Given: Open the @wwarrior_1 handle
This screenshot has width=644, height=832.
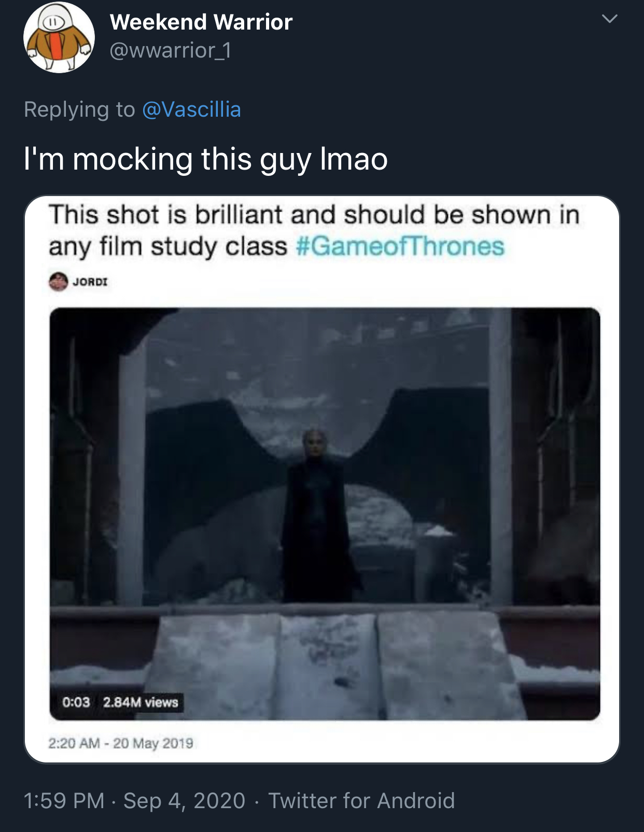Looking at the screenshot, I should pos(171,50).
